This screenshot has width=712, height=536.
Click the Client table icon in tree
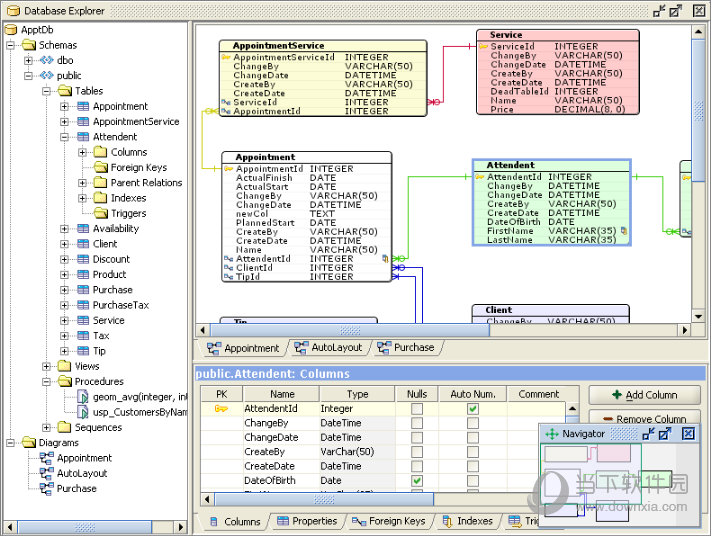(83, 244)
